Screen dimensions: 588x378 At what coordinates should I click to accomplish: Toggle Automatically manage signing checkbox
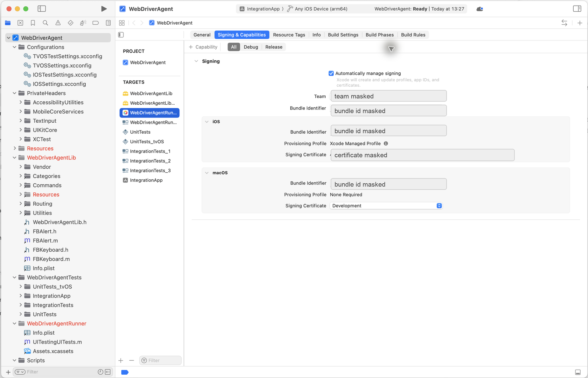pyautogui.click(x=331, y=73)
